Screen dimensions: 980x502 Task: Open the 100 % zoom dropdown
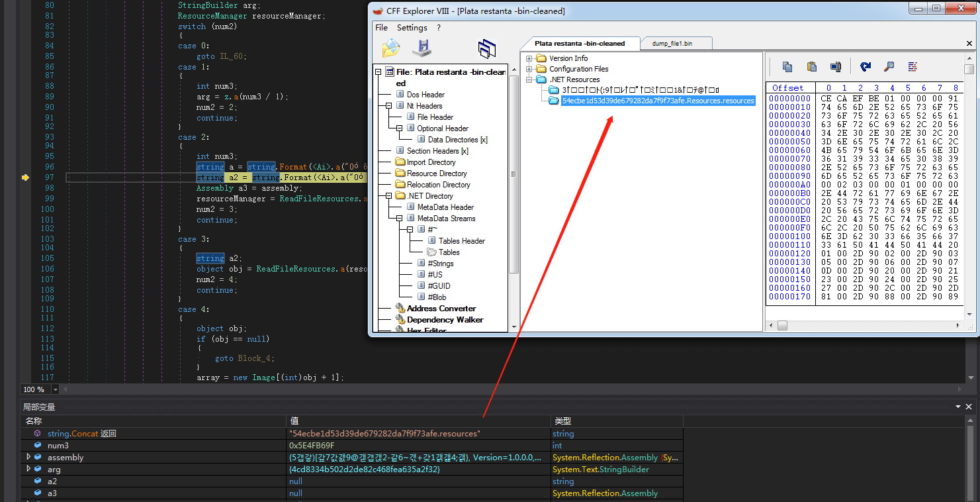(x=55, y=389)
